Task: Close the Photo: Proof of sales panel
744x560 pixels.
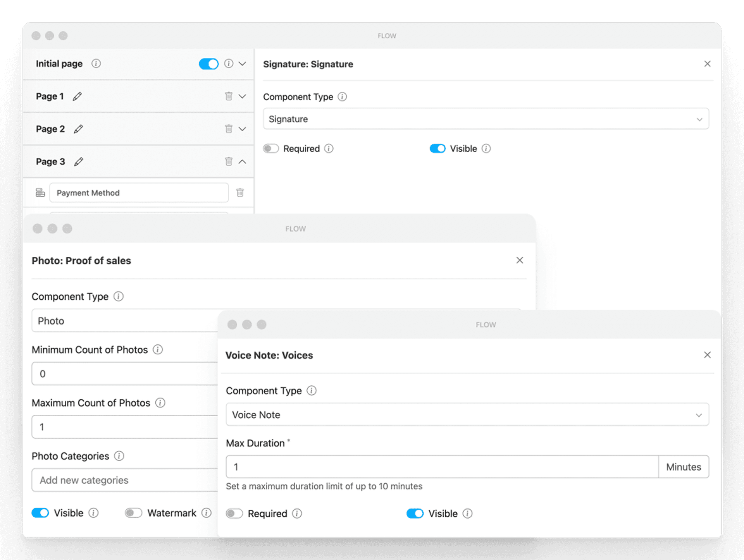Action: tap(520, 260)
